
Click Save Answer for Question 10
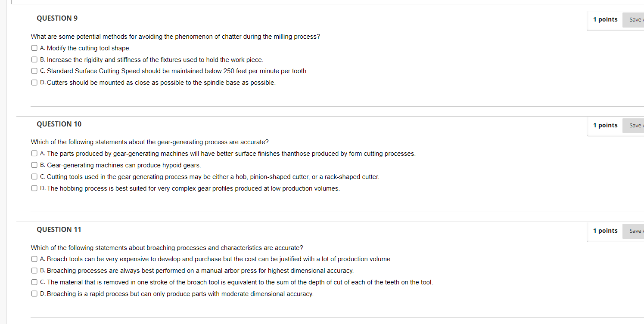[x=634, y=125]
